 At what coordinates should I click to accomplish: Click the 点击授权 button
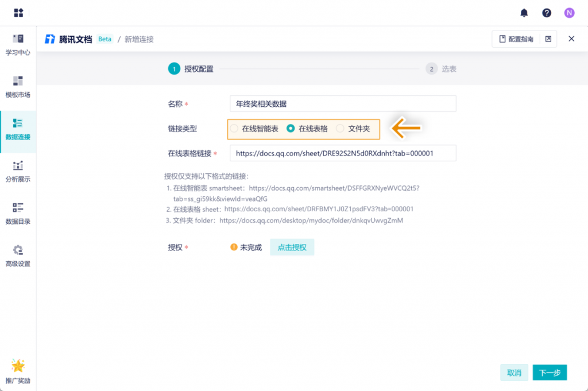point(292,247)
